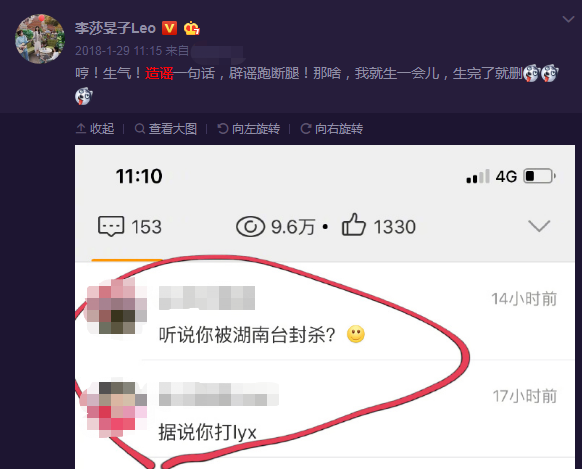Image resolution: width=582 pixels, height=469 pixels.
Task: Click the orange verified V badge
Action: (x=169, y=28)
